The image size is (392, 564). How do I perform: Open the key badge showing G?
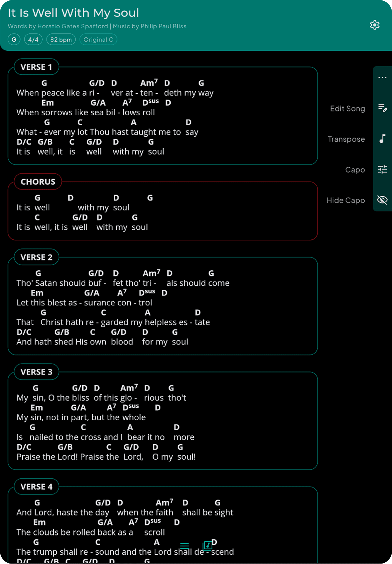(x=14, y=39)
